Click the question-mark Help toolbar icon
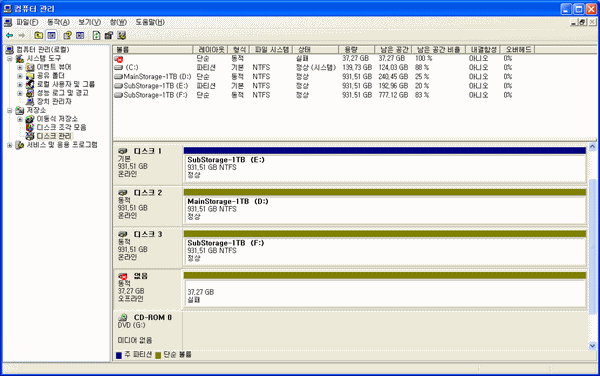 [67, 36]
